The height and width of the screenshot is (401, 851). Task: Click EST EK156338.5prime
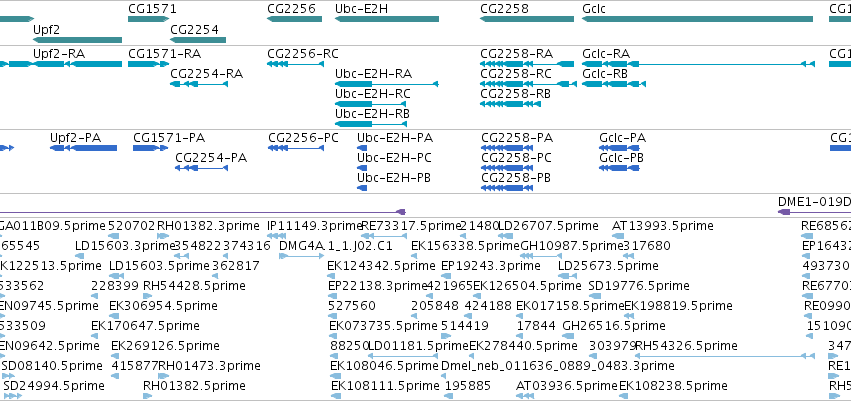point(466,246)
